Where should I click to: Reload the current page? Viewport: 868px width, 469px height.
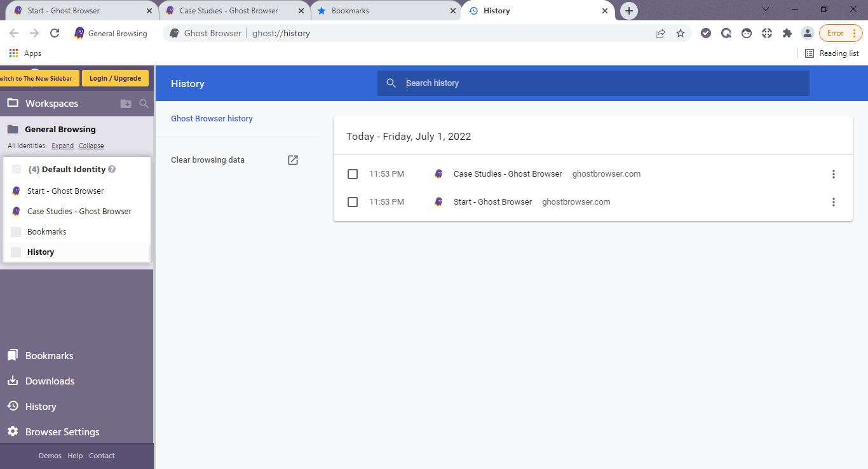tap(55, 33)
